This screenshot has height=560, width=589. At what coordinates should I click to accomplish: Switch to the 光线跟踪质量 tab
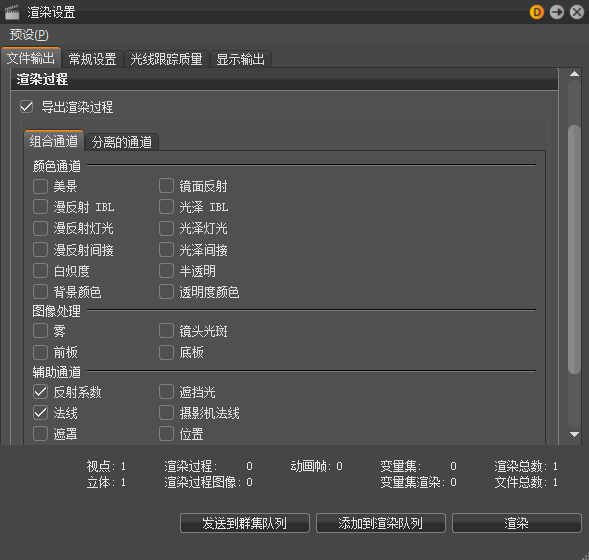[x=166, y=59]
